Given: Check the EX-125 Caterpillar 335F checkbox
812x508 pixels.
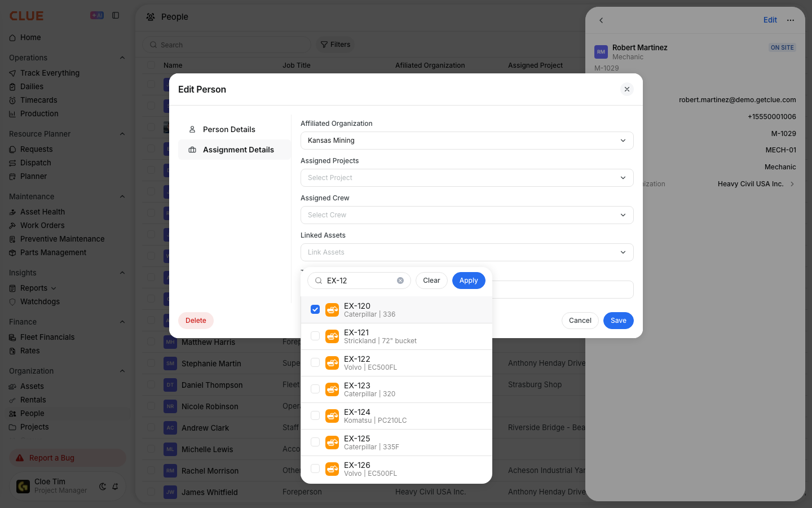Looking at the screenshot, I should [315, 442].
